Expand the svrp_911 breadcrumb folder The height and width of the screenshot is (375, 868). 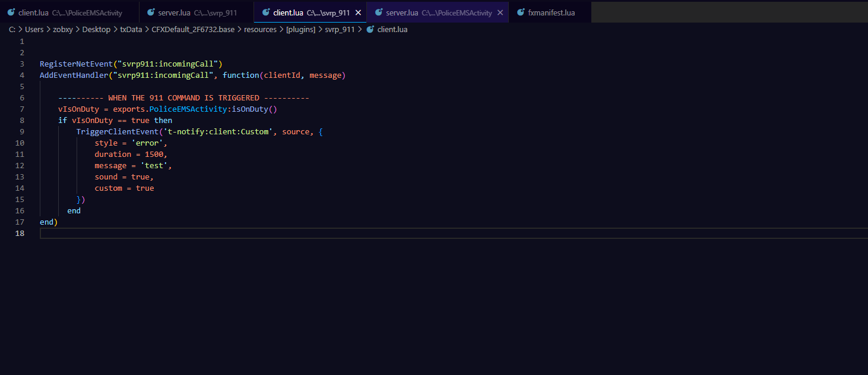[340, 29]
